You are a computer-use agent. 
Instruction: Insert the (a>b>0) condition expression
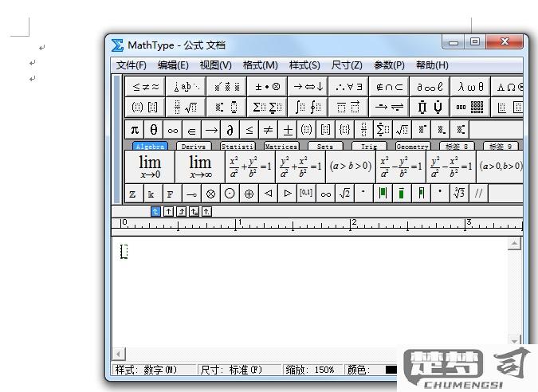coord(351,167)
